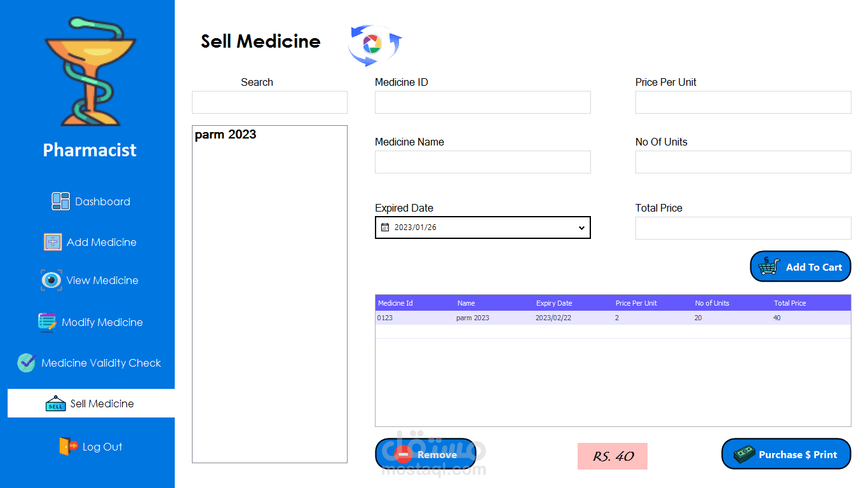Click the Modify Medicine pencil icon

click(47, 322)
